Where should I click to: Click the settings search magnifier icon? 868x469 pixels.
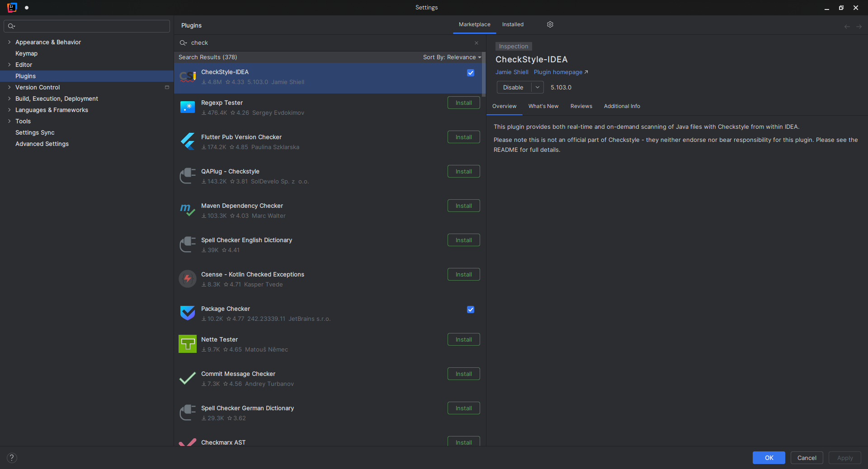point(12,26)
